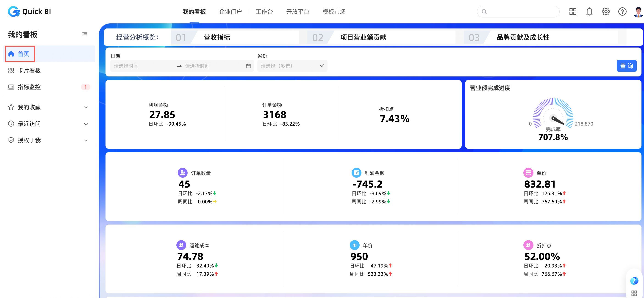Click the notification bell icon
This screenshot has height=298, width=644.
[x=589, y=12]
